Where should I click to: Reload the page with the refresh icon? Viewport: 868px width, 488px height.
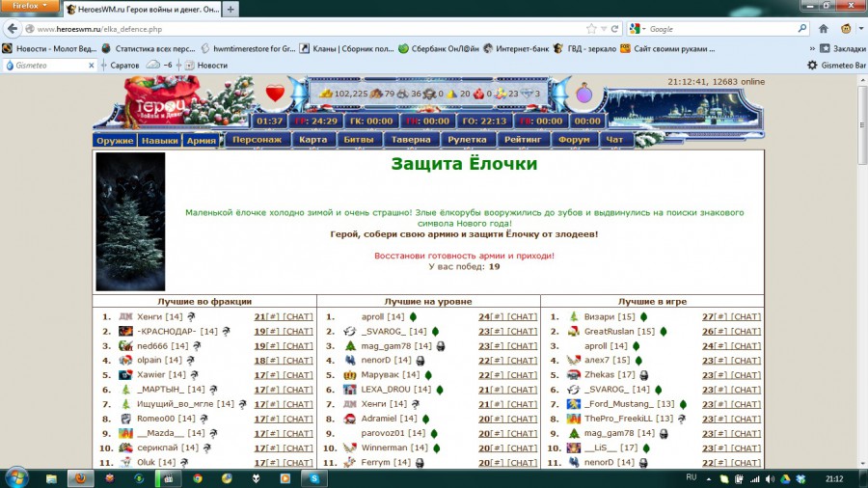click(x=614, y=29)
